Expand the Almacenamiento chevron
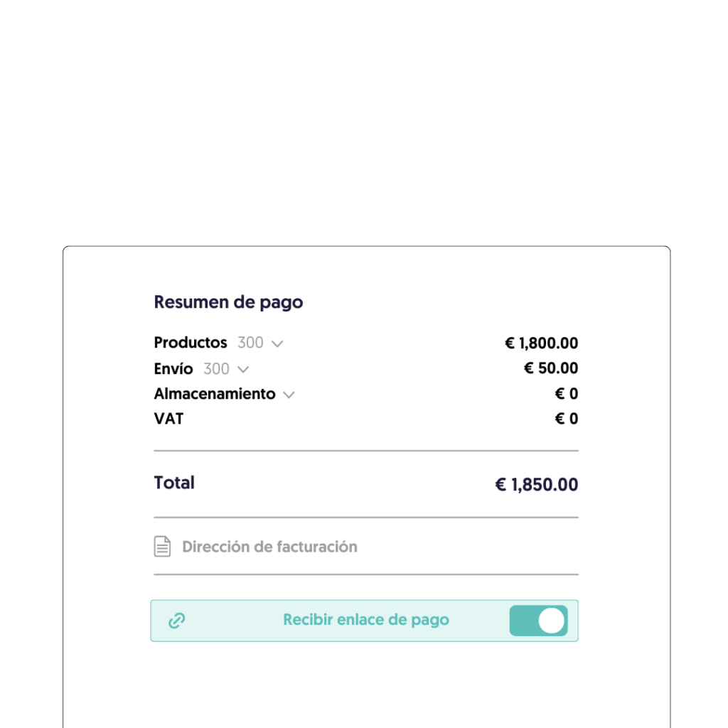Image resolution: width=728 pixels, height=728 pixels. coord(289,395)
